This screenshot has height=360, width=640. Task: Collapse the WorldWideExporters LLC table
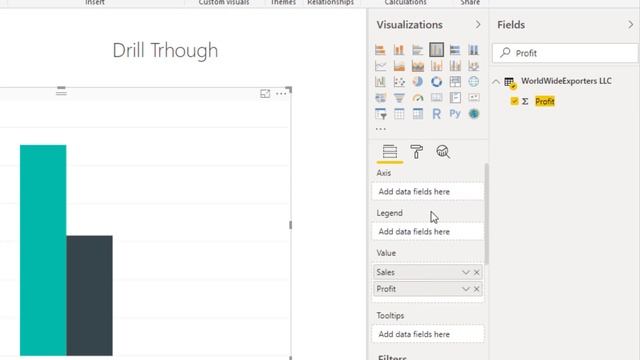[x=496, y=82]
